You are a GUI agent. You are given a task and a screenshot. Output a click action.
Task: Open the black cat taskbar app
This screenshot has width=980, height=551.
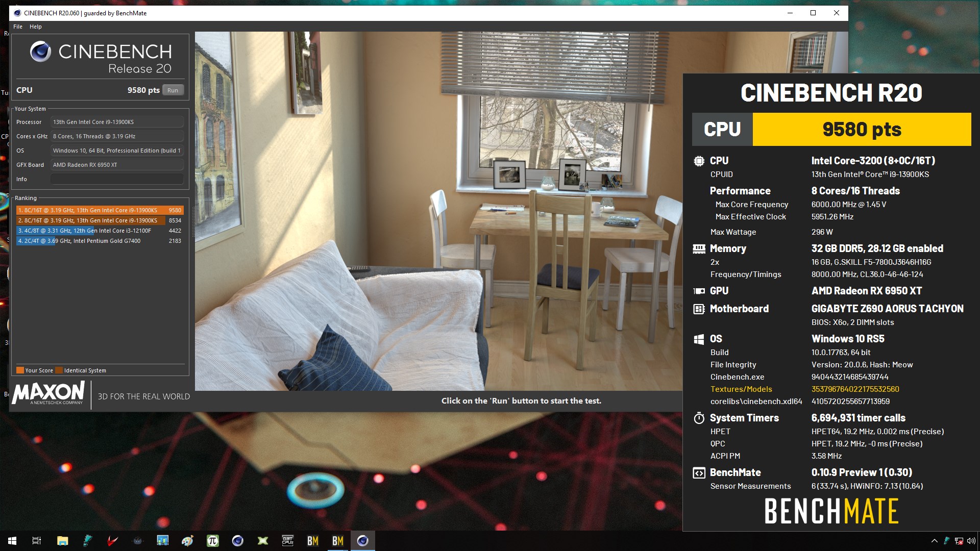(x=138, y=541)
